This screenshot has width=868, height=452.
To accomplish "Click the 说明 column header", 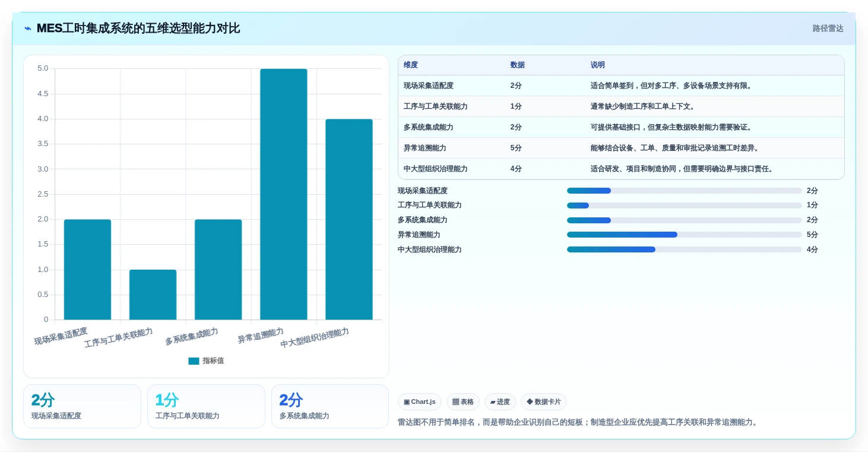I will (x=598, y=65).
